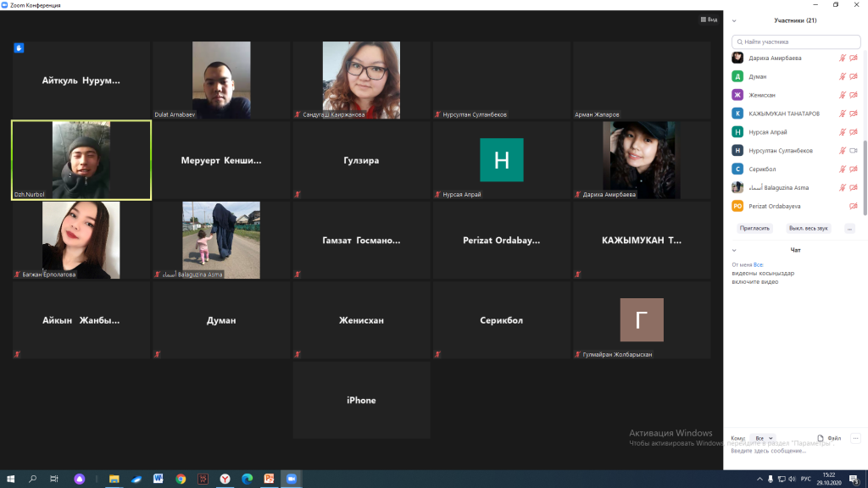Collapse the Участники panel with its chevron
This screenshot has width=868, height=488.
pyautogui.click(x=734, y=20)
